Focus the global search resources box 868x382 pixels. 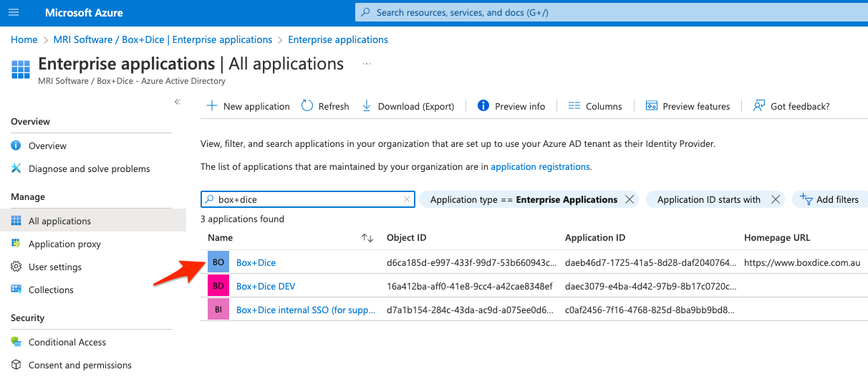click(x=612, y=12)
